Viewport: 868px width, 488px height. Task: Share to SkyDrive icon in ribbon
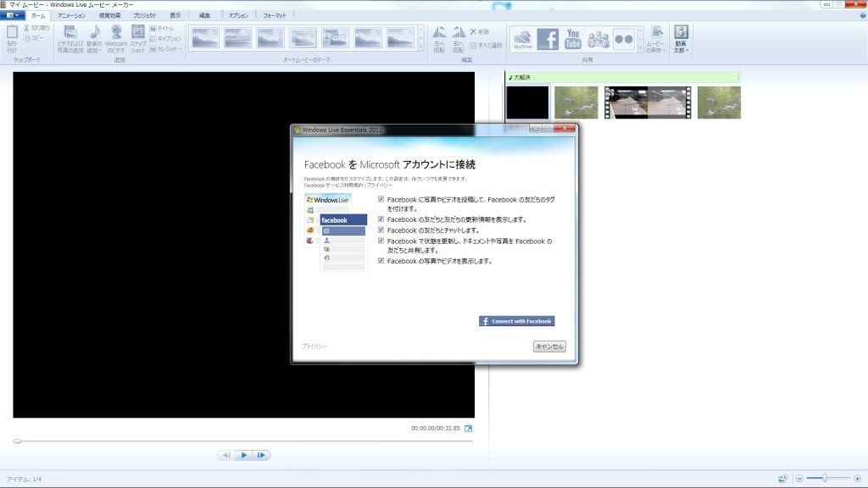pos(522,39)
